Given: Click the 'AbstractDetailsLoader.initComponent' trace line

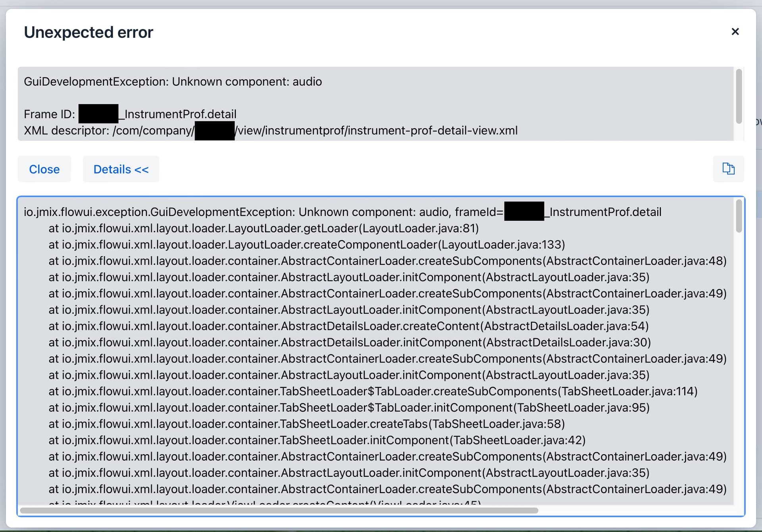Looking at the screenshot, I should 350,342.
